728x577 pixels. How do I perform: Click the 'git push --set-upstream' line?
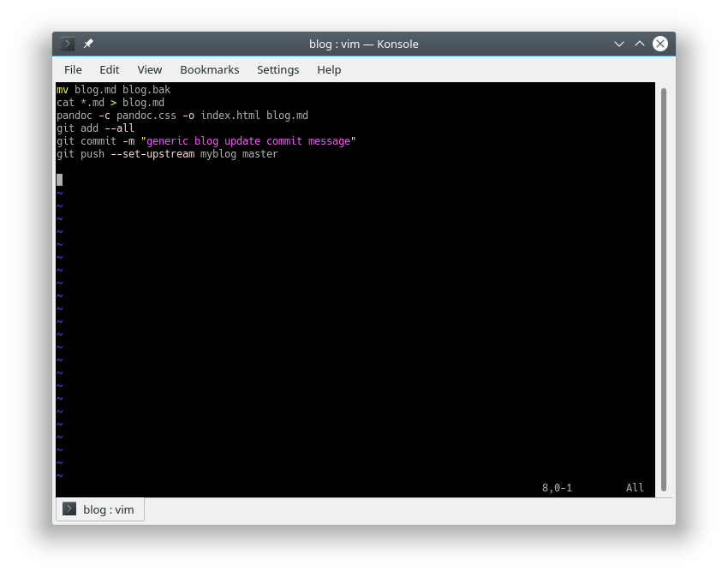tap(167, 154)
